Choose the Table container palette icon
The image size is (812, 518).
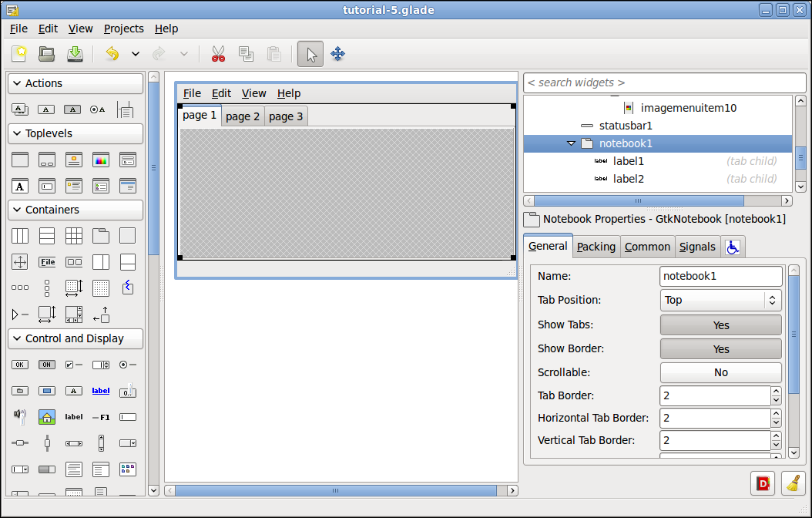coord(73,236)
